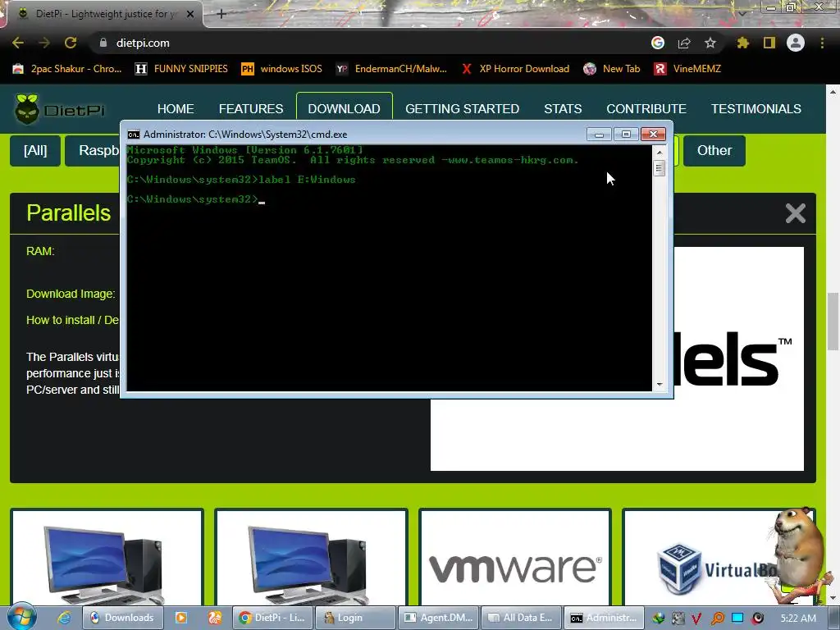Viewport: 840px width, 630px height.
Task: Open the Chrome extensions puzzle icon
Action: coord(743,43)
